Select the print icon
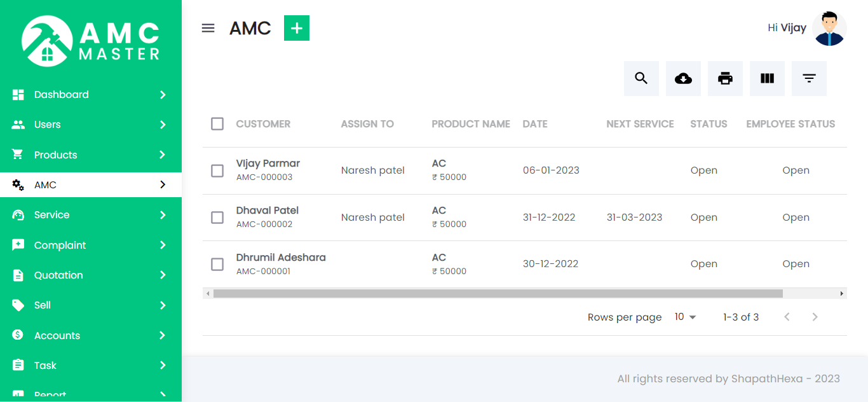868x402 pixels. pyautogui.click(x=725, y=78)
